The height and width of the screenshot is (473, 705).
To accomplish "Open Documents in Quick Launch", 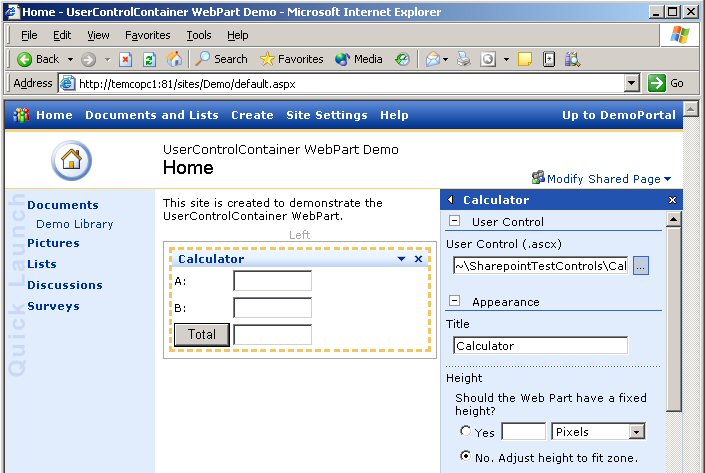I will coord(62,205).
